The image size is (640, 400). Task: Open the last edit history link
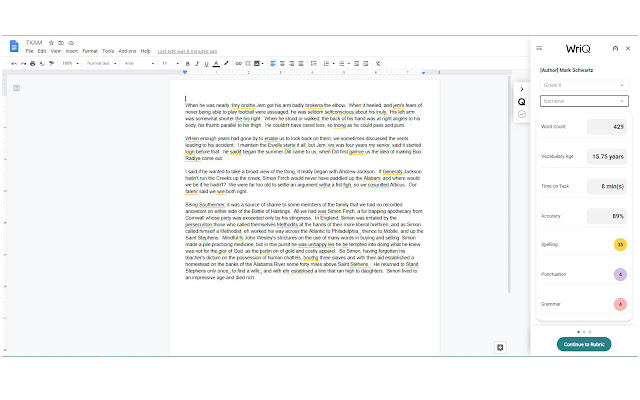(x=188, y=50)
